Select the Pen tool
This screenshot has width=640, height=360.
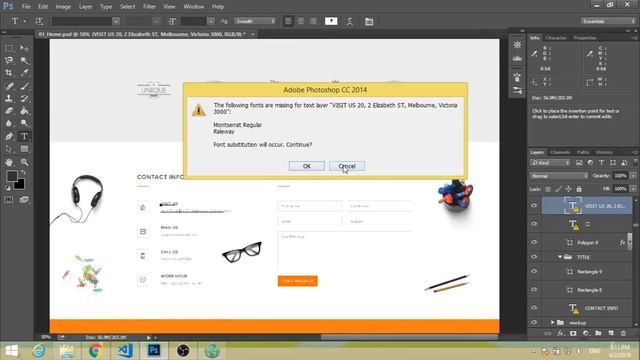tap(9, 136)
